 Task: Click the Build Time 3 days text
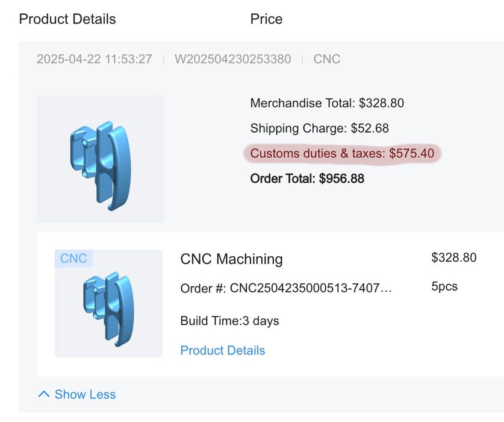point(229,321)
